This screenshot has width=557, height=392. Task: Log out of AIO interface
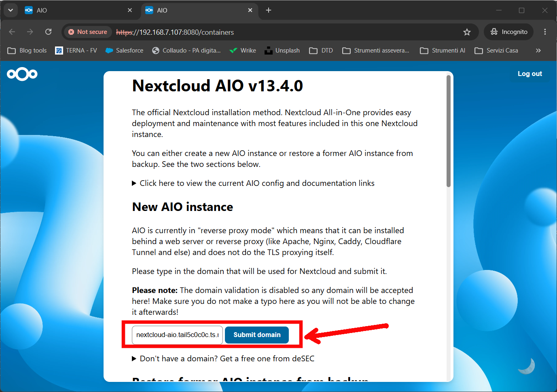coord(530,74)
